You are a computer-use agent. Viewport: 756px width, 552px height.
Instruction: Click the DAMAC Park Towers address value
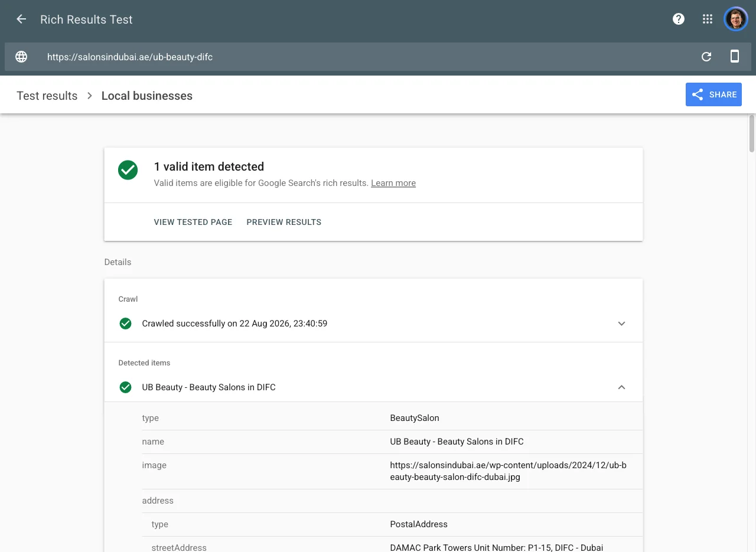pos(496,548)
